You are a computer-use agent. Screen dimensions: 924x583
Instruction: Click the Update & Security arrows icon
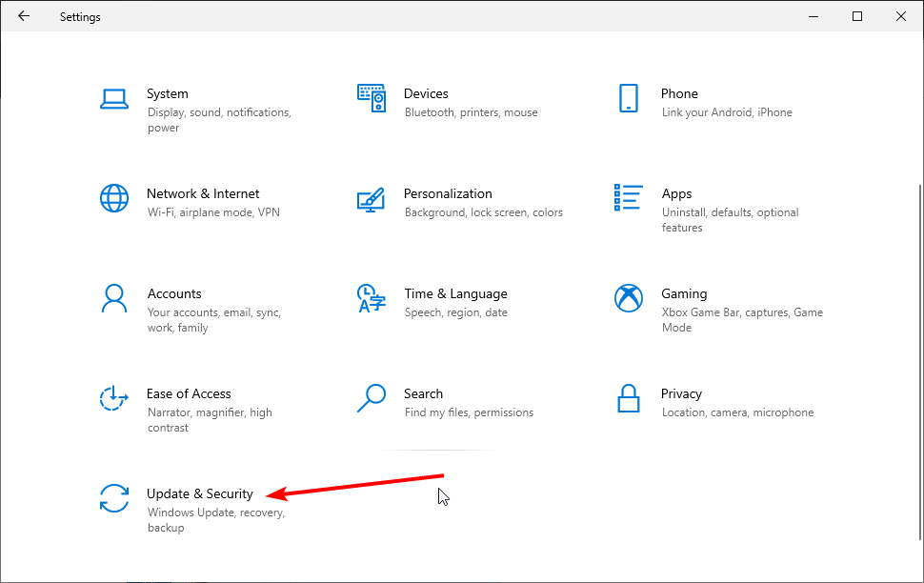click(x=114, y=498)
